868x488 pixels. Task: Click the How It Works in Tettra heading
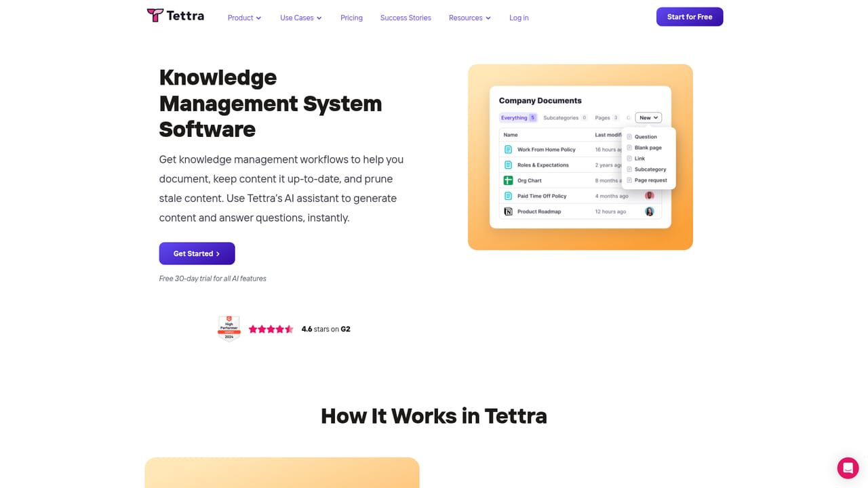434,415
